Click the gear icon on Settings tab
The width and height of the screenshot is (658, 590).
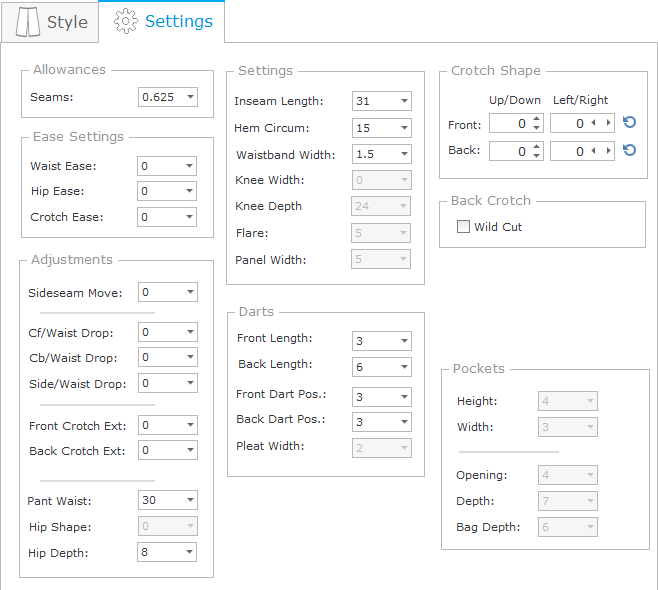pos(125,22)
